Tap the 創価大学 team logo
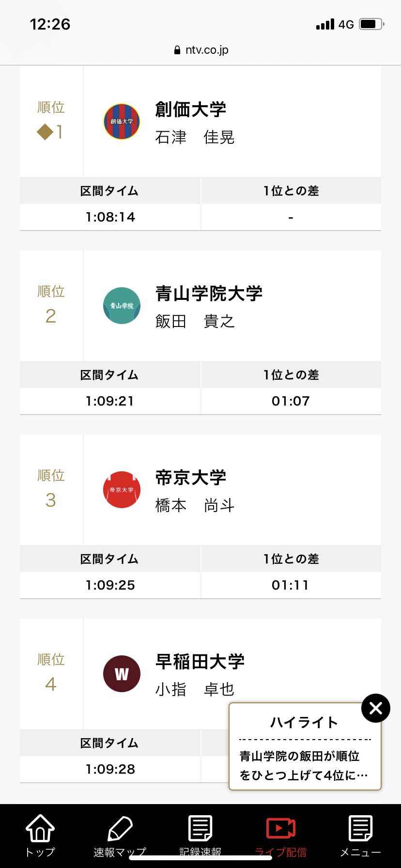 (x=122, y=122)
